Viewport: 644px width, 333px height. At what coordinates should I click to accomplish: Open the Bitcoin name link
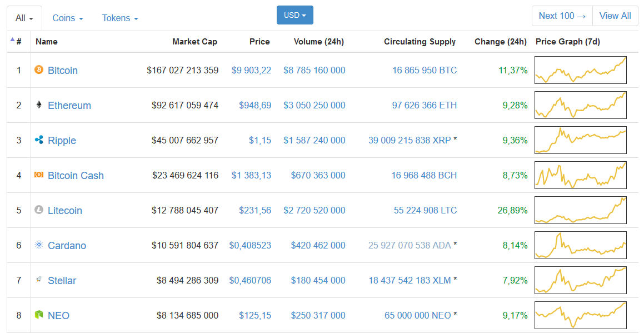62,70
